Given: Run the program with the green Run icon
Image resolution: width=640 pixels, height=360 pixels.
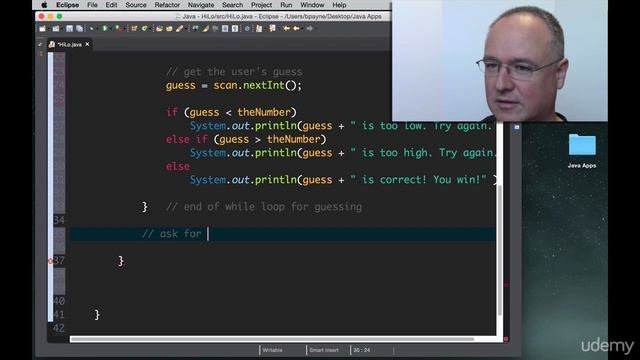Looking at the screenshot, I should pos(105,29).
